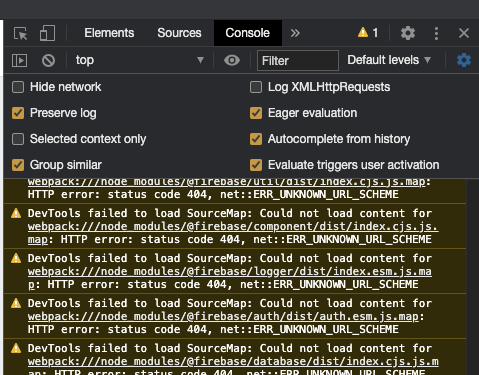The image size is (479, 375).
Task: Click warning icon of component SourceMap message
Action: (x=16, y=213)
